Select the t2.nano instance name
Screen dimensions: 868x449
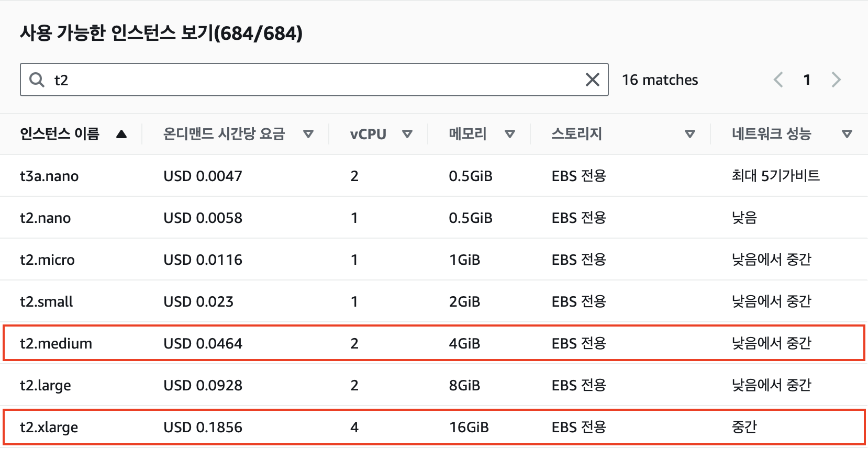pyautogui.click(x=45, y=218)
